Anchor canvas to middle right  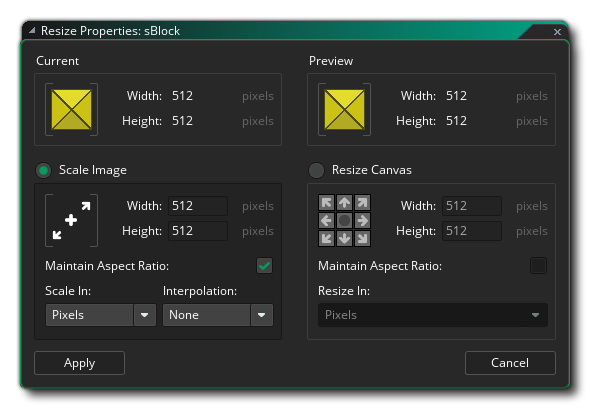(x=362, y=220)
